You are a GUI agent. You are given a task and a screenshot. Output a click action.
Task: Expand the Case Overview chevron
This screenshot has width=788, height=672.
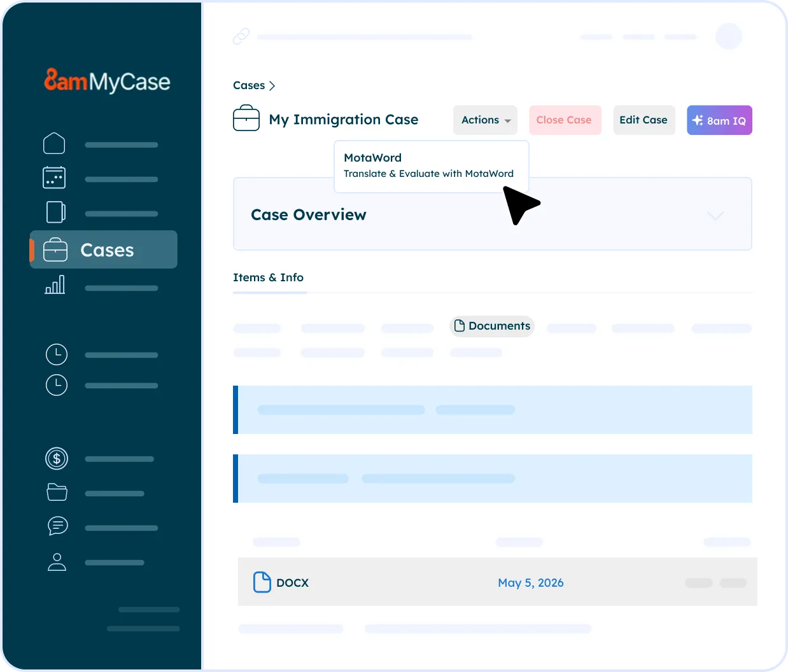tap(715, 215)
